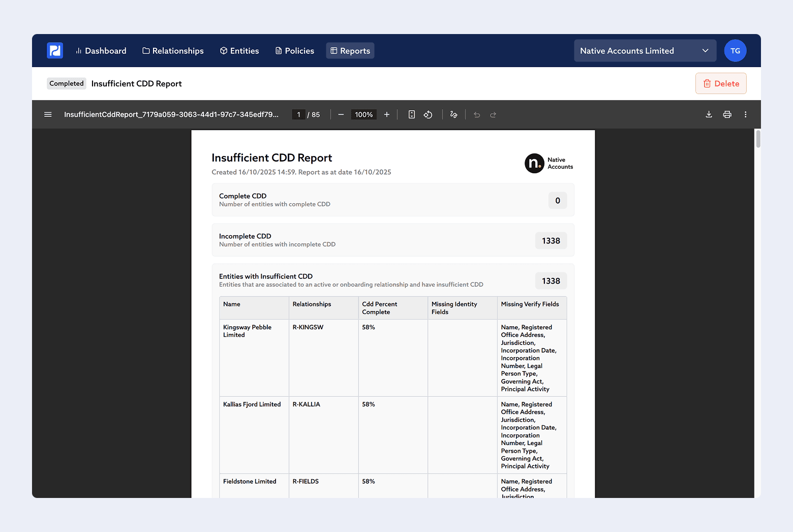
Task: Undo the last annotation
Action: pyautogui.click(x=476, y=114)
